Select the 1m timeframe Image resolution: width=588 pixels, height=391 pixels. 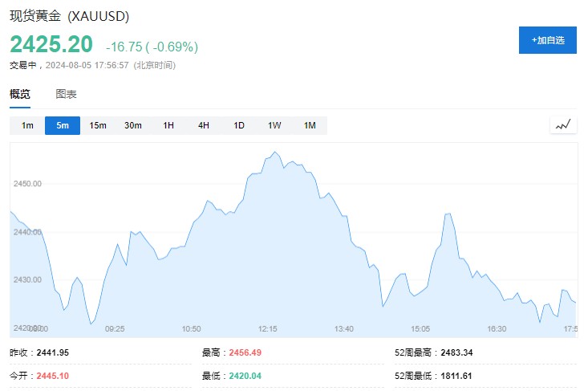pos(27,125)
